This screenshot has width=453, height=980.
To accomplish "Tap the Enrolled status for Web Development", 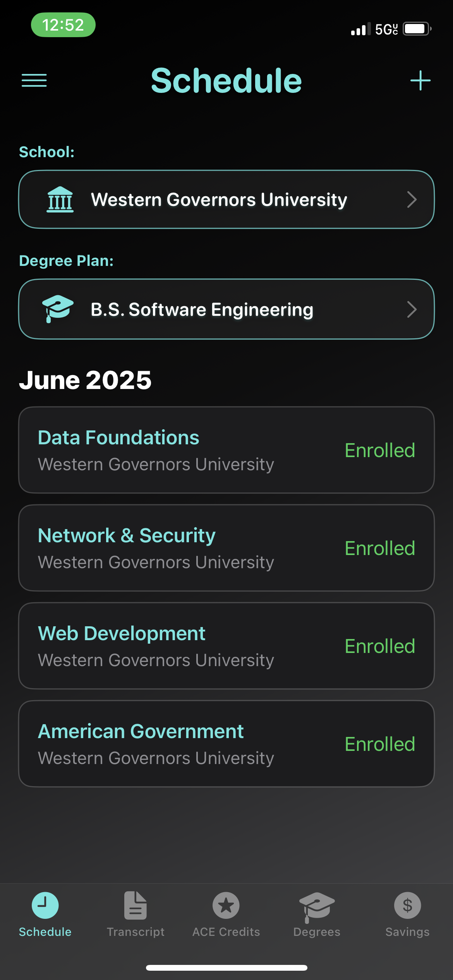I will pos(380,646).
